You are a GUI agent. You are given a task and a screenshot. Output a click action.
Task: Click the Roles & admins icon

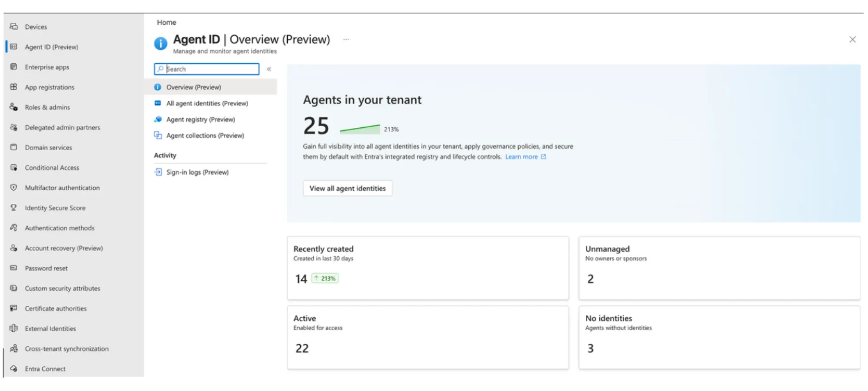click(14, 107)
